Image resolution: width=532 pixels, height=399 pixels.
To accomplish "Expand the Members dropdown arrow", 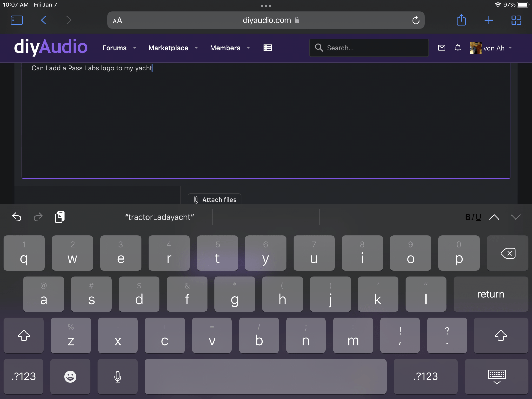I will point(248,48).
